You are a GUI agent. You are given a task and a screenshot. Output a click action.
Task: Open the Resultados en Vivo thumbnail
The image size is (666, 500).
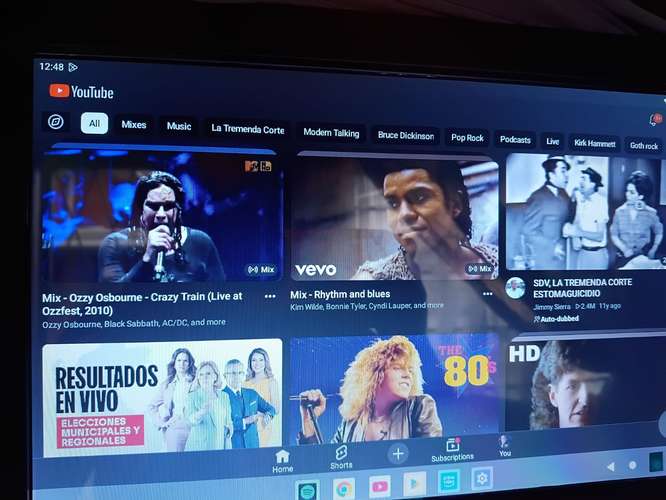tap(162, 396)
